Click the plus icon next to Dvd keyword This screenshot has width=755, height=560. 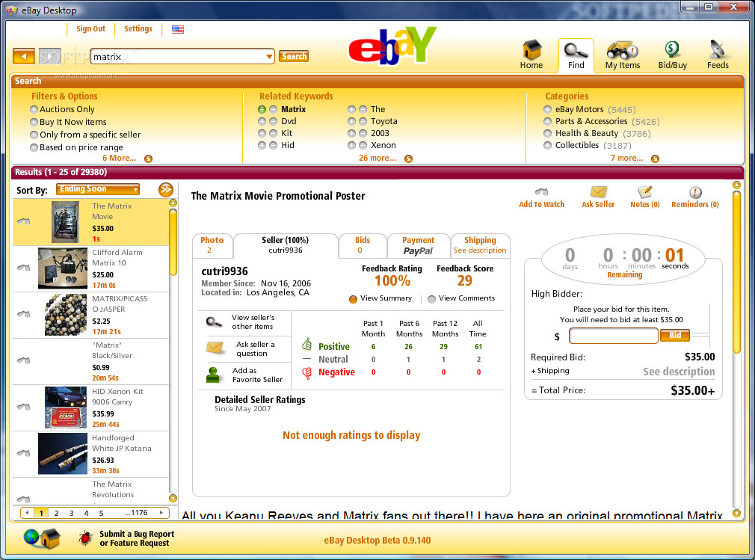point(262,121)
